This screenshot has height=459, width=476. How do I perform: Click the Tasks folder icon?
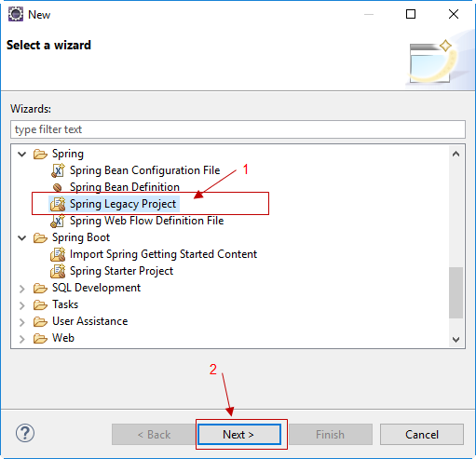click(x=40, y=304)
